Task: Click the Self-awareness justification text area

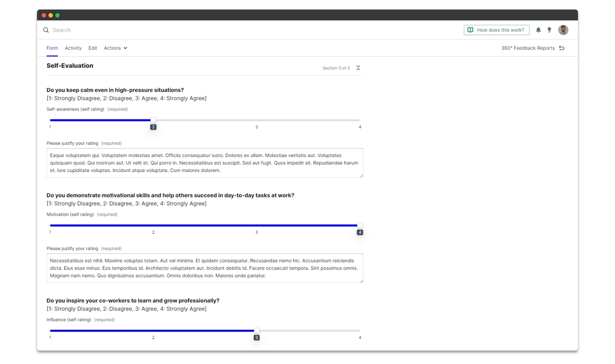Action: coord(205,163)
